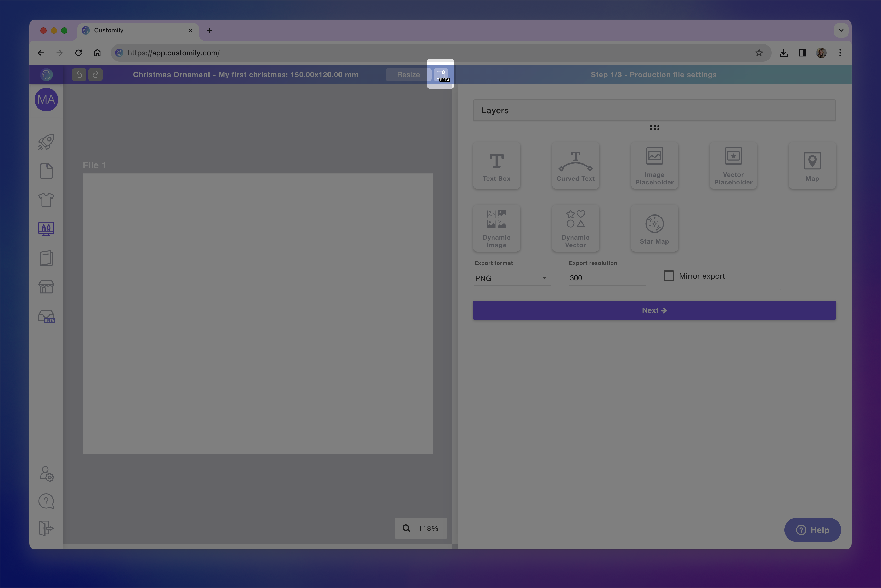Add a Text Box layer
This screenshot has height=588, width=881.
pos(496,165)
